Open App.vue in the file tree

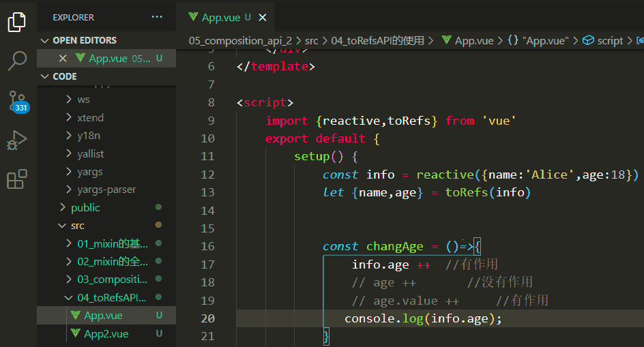[106, 315]
